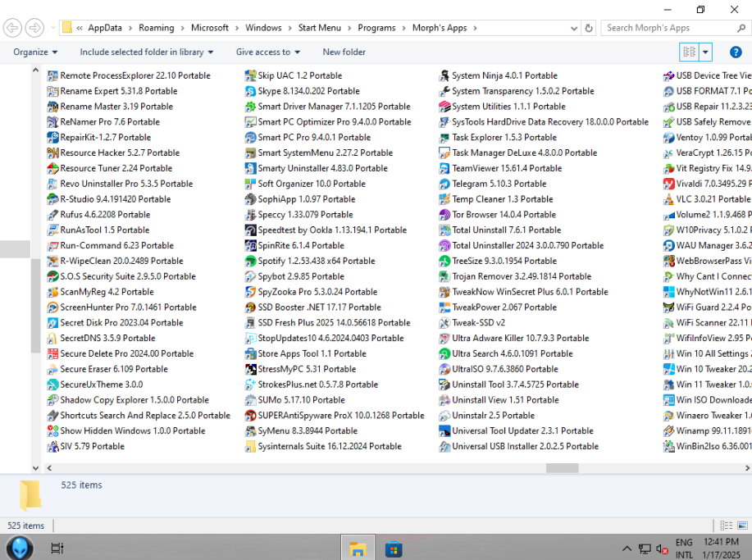Expand chevron after Morph's Apps breadcrumb
Screen dimensions: 752x560
(x=476, y=29)
